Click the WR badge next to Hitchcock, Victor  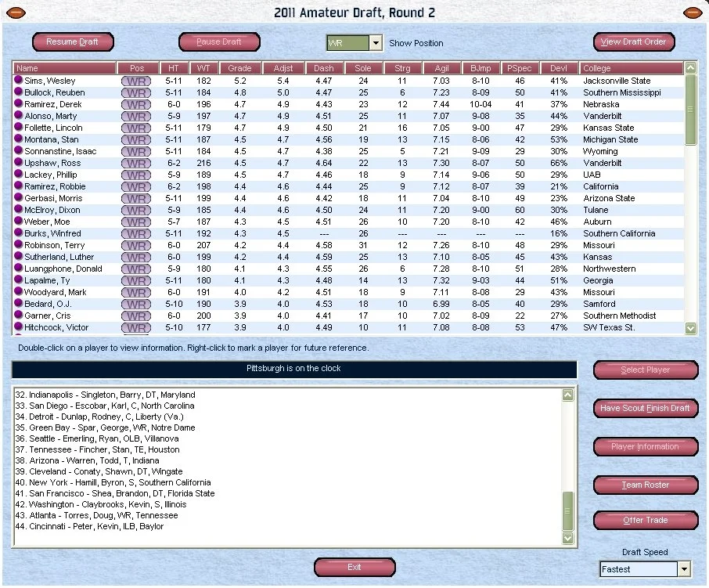pyautogui.click(x=135, y=327)
